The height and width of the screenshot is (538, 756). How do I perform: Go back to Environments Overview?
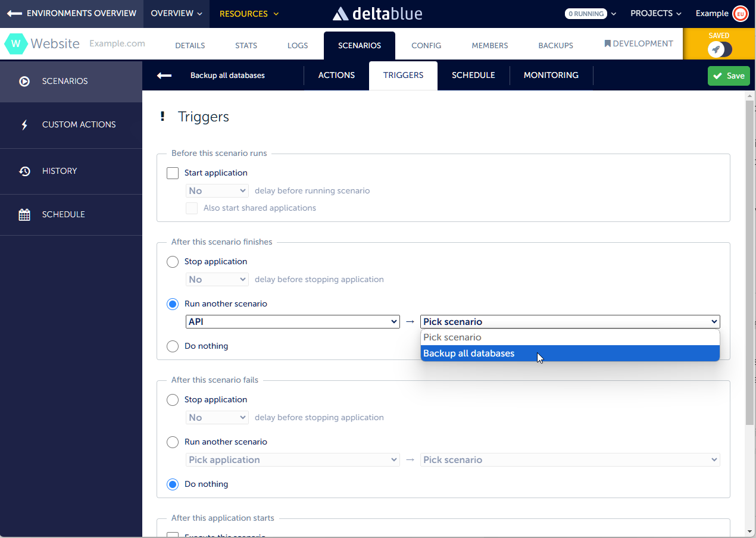(71, 14)
